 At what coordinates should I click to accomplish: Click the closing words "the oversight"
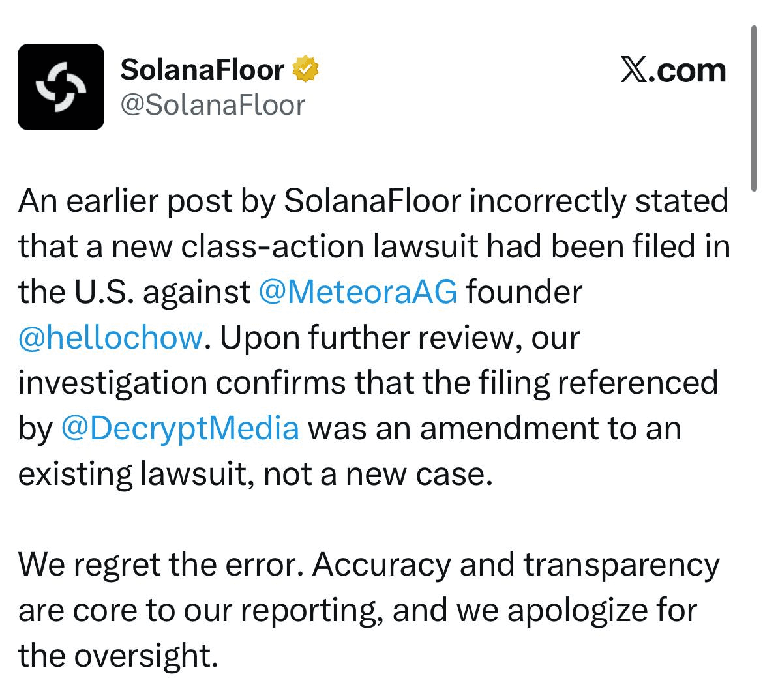click(x=116, y=655)
